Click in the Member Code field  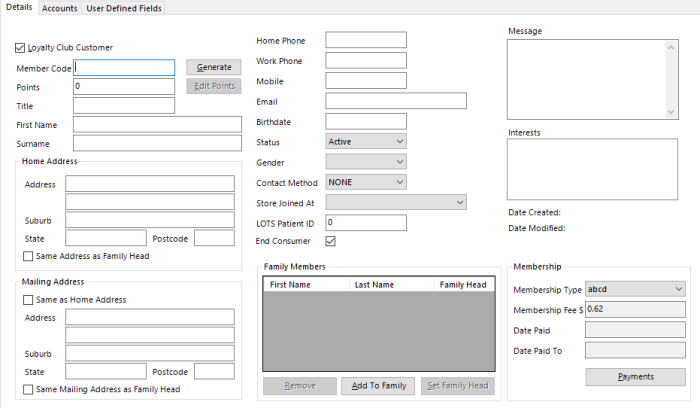[x=124, y=67]
